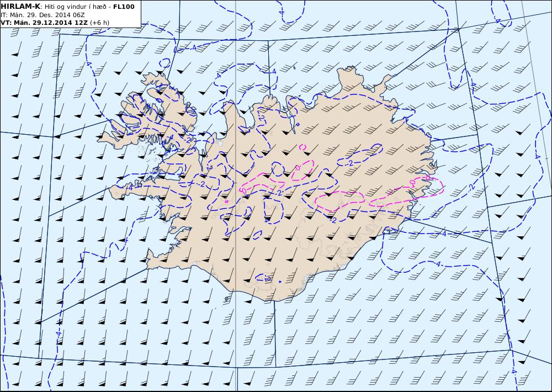Click the HIRLAM-K model name in the title
Screen dimensions: 552x392
coord(21,7)
